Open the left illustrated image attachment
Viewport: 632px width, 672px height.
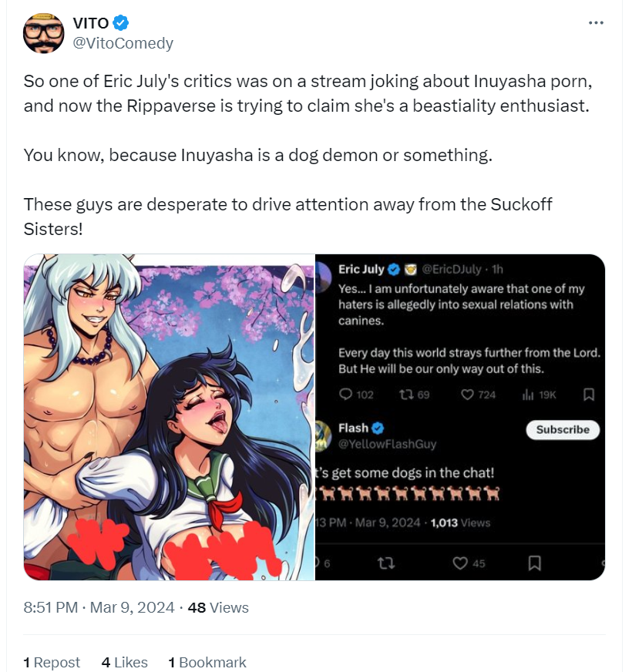169,417
